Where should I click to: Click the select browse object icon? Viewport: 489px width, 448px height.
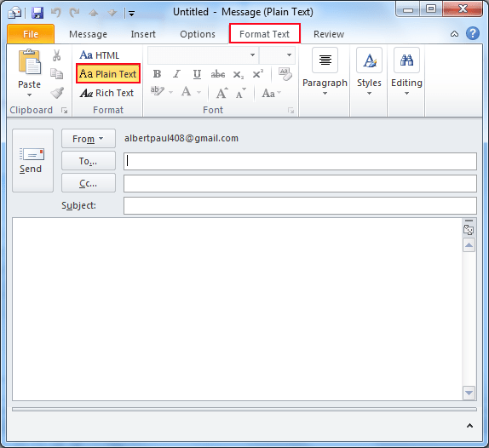coord(469,230)
